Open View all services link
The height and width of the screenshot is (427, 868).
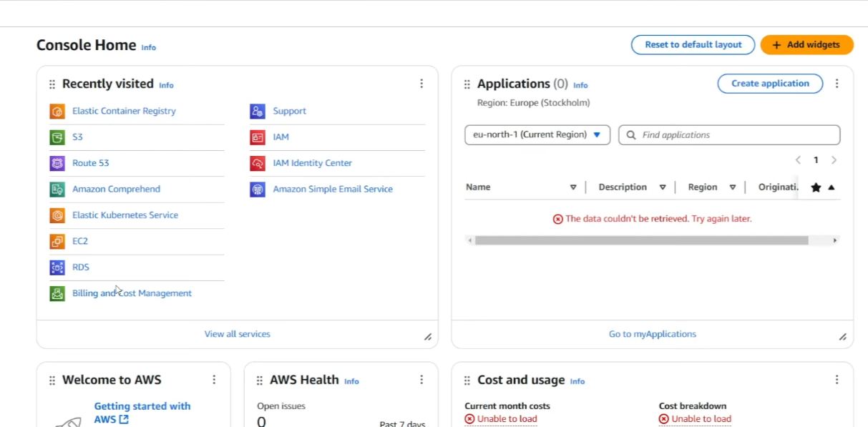(x=238, y=334)
